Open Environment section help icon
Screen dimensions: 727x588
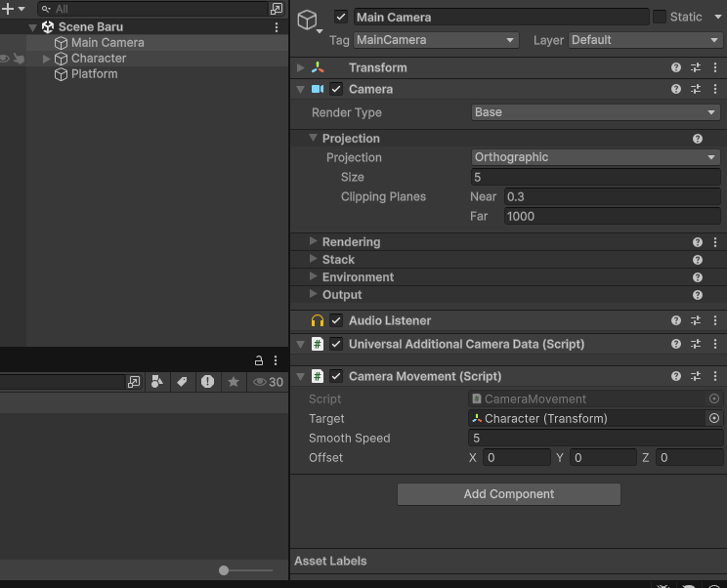click(698, 277)
